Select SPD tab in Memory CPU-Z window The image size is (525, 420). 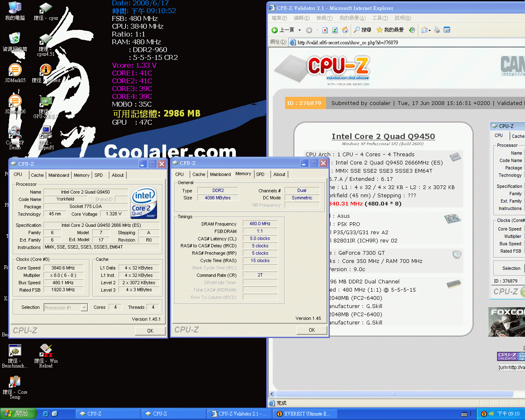click(x=260, y=174)
